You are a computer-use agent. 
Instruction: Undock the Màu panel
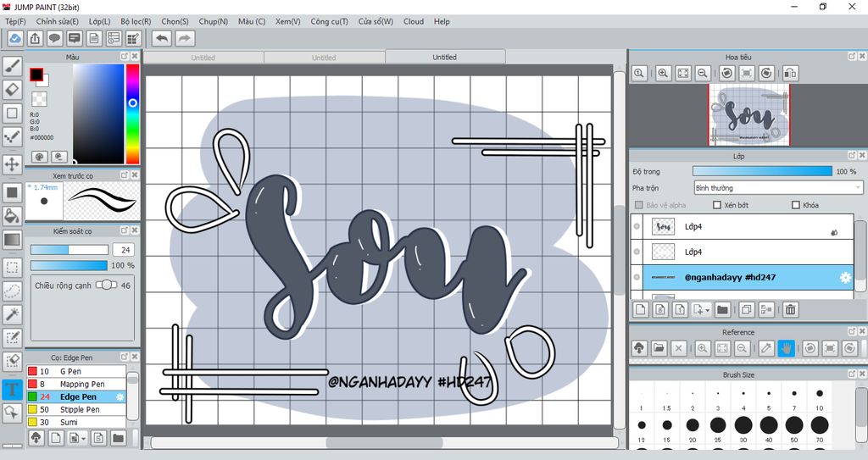click(x=125, y=57)
